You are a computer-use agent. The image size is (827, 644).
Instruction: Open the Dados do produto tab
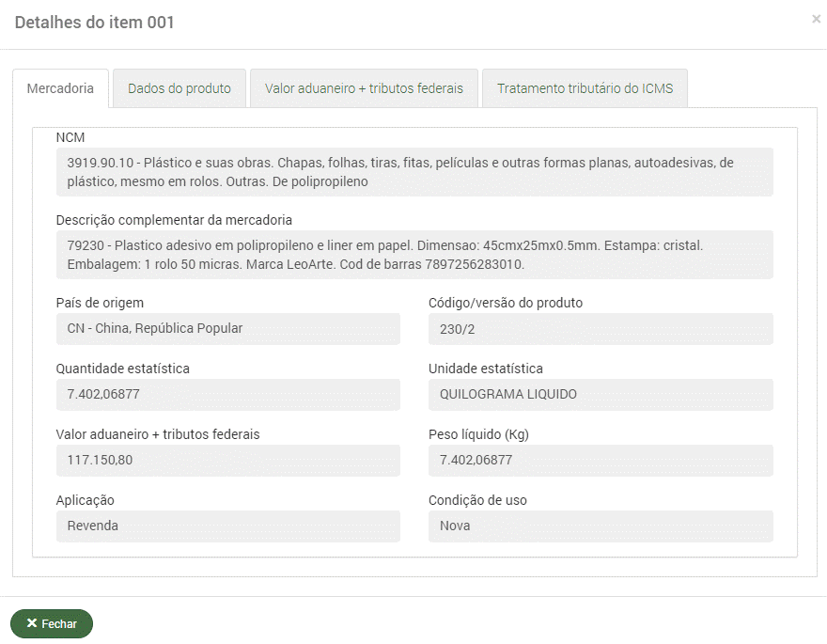[x=179, y=88]
